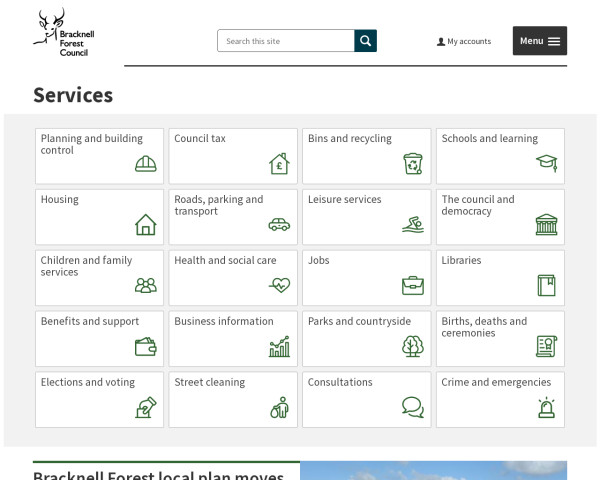Click the tree Parks and countryside icon

click(412, 347)
